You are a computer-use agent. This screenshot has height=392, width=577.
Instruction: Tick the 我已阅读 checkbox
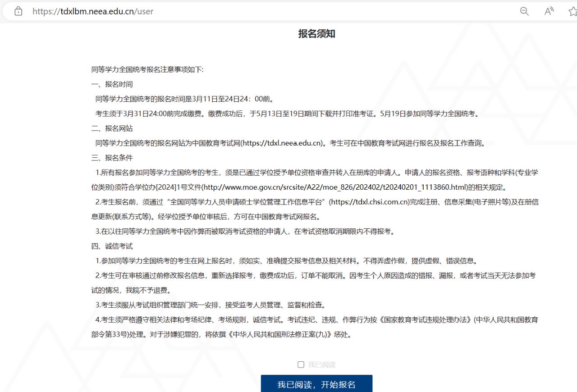coord(301,365)
